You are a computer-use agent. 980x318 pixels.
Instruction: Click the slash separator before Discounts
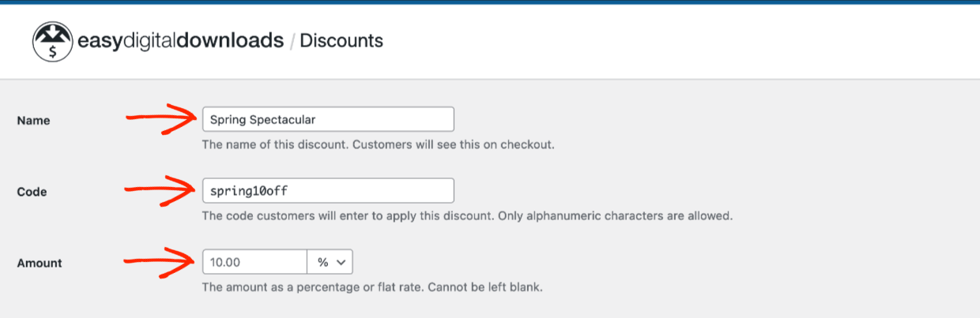pyautogui.click(x=292, y=41)
